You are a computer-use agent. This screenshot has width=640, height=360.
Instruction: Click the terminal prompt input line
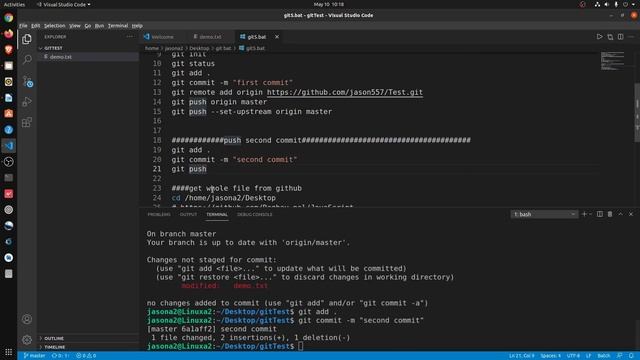pyautogui.click(x=301, y=346)
